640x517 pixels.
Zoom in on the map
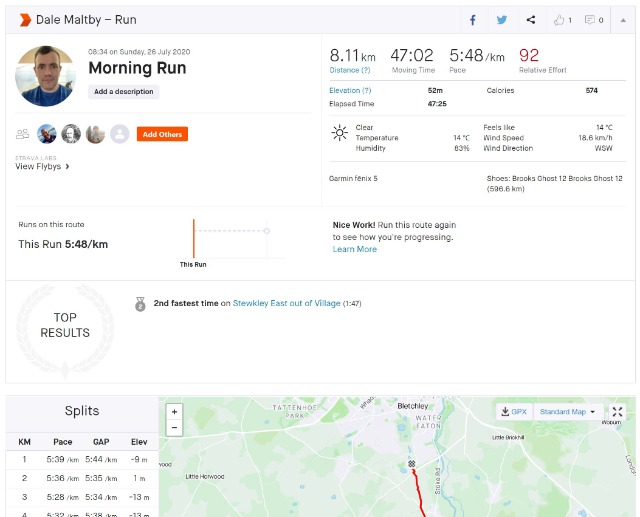(x=175, y=411)
